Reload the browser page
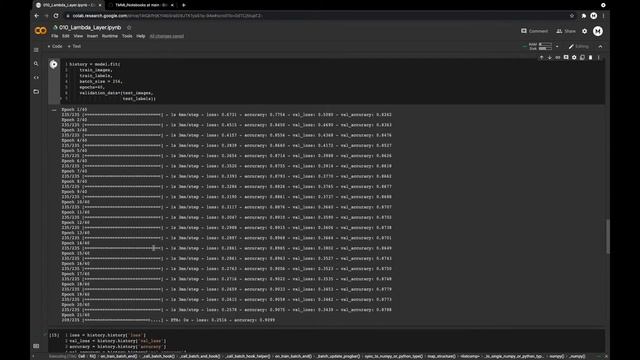The image size is (640, 360). pyautogui.click(x=56, y=16)
